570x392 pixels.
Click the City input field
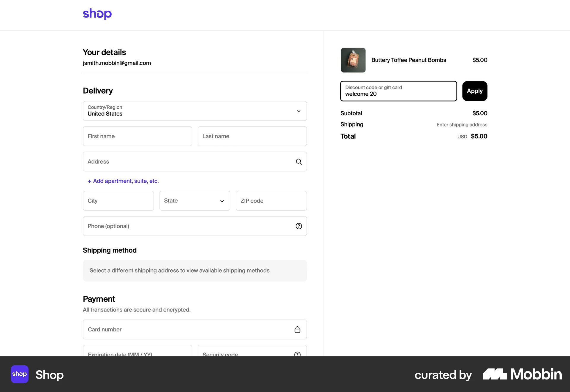click(118, 201)
